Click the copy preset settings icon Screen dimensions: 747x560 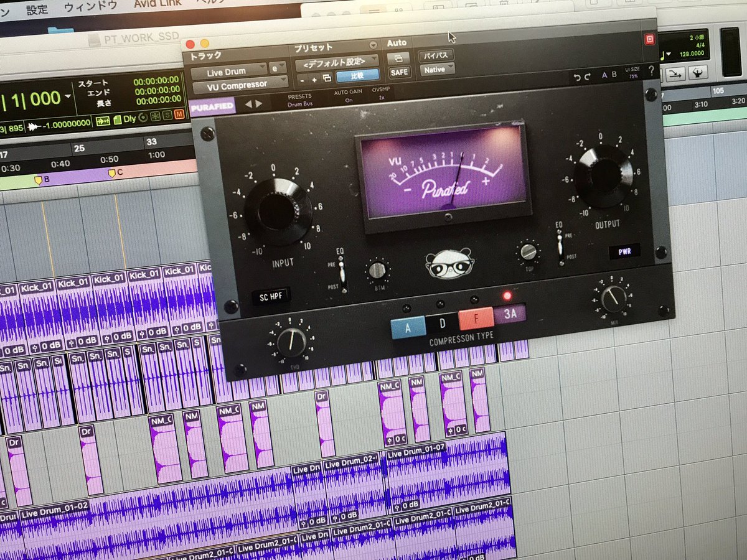tap(326, 78)
